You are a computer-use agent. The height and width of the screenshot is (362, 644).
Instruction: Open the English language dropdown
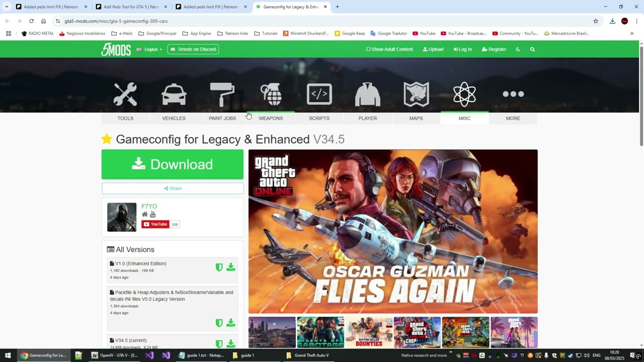[x=150, y=49]
